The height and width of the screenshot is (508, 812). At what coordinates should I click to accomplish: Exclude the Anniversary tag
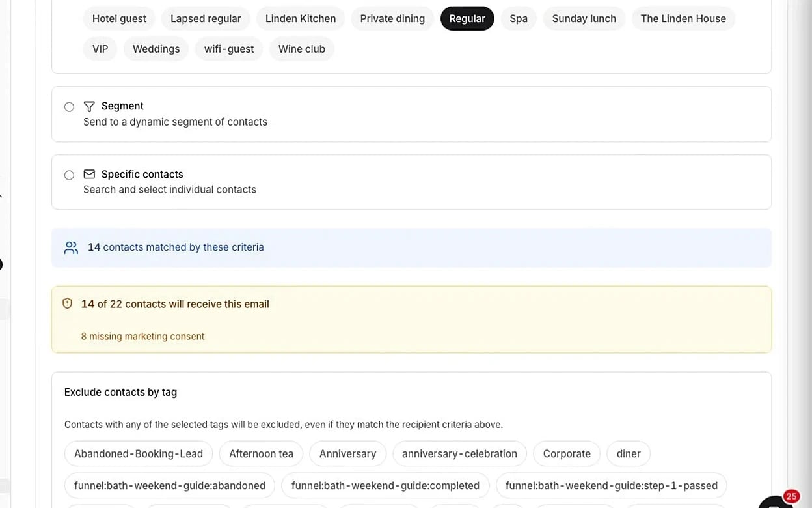[x=347, y=453]
